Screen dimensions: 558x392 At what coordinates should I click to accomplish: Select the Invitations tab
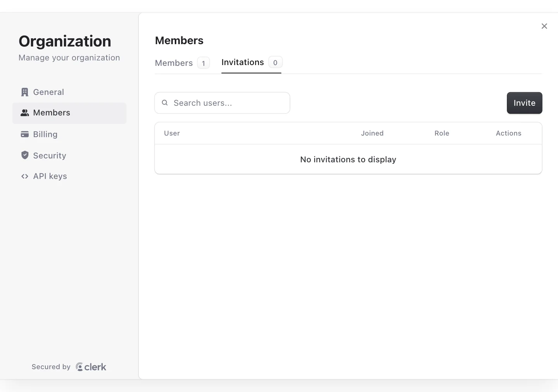(251, 62)
